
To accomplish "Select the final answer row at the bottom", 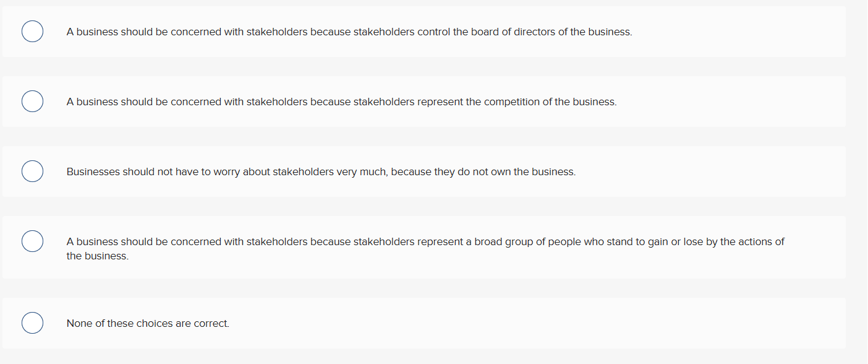I will tap(433, 323).
